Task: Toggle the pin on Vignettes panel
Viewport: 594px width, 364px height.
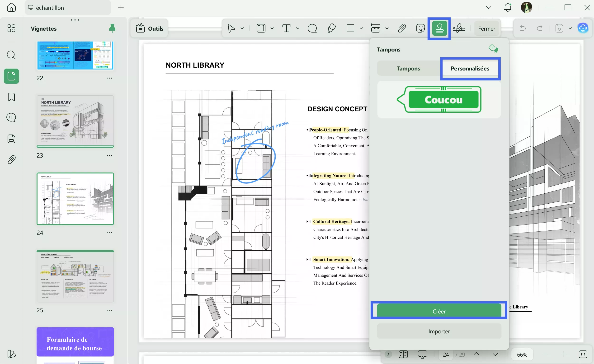Action: (x=112, y=28)
